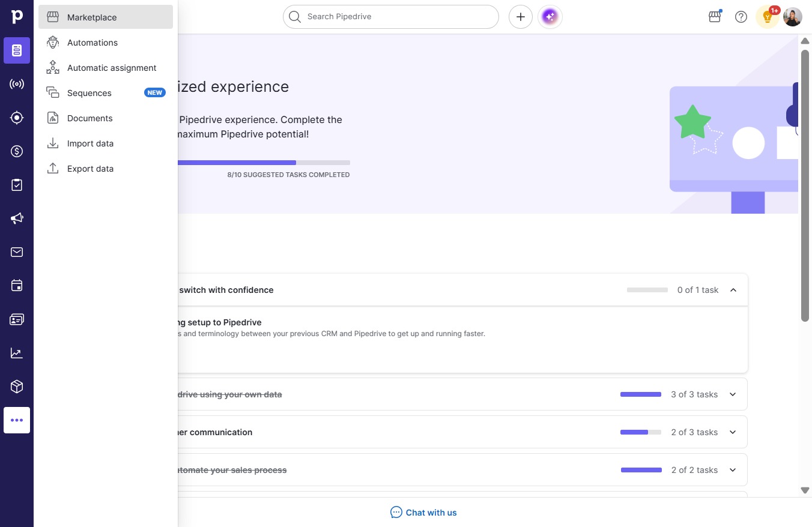Click inside the Search Pipedrive field

pyautogui.click(x=391, y=17)
